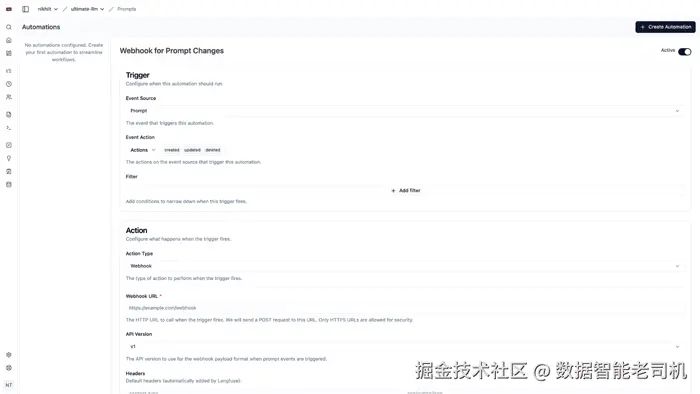Open the Event Action Actions dropdown
Viewport: 700px width, 394px height.
[142, 150]
